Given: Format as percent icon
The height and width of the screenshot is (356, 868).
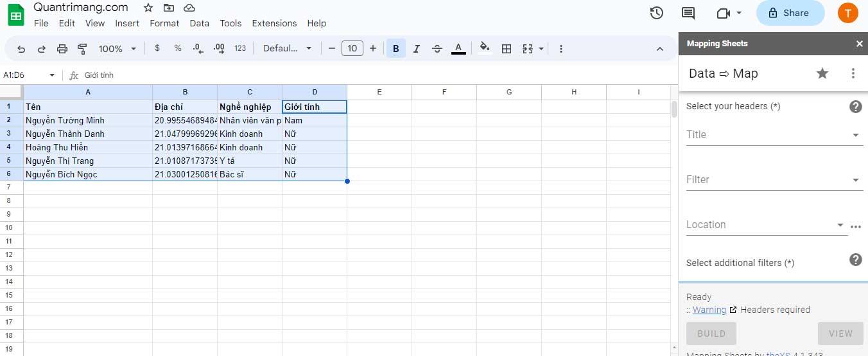Looking at the screenshot, I should pos(178,48).
